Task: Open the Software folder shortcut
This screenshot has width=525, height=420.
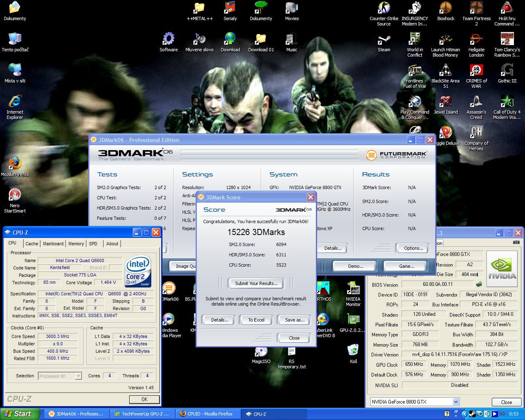Action: [169, 42]
